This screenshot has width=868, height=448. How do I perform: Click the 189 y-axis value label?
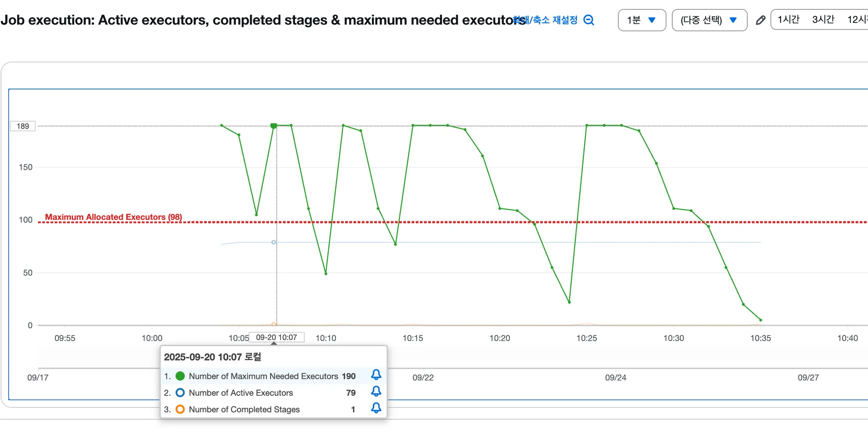tap(23, 126)
